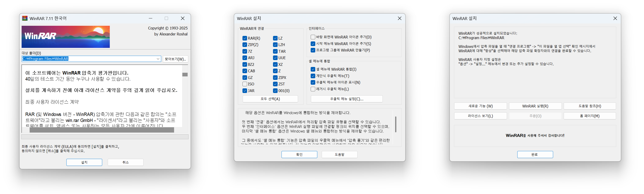
Task: Close the WinRAR 7.11 한국어 installer window
Action: tap(183, 18)
